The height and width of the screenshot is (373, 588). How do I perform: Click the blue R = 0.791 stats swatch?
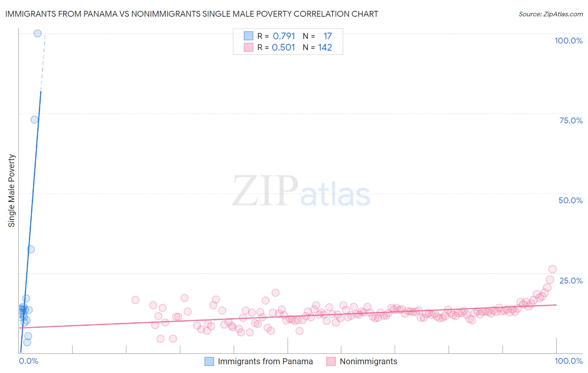point(248,36)
